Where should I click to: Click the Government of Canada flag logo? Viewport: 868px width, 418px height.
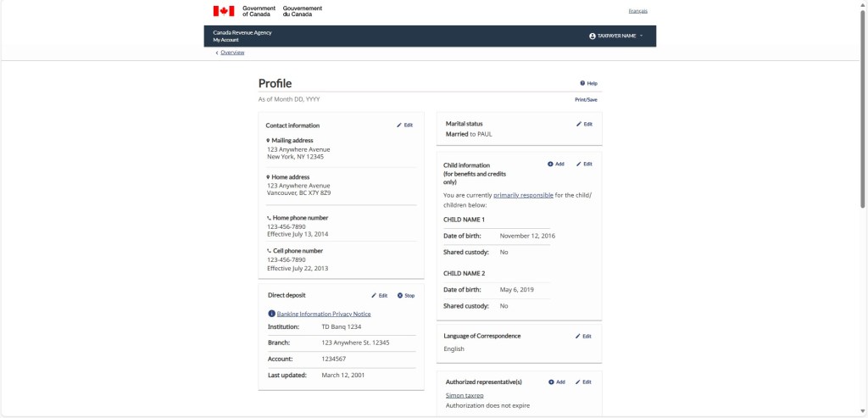(224, 11)
